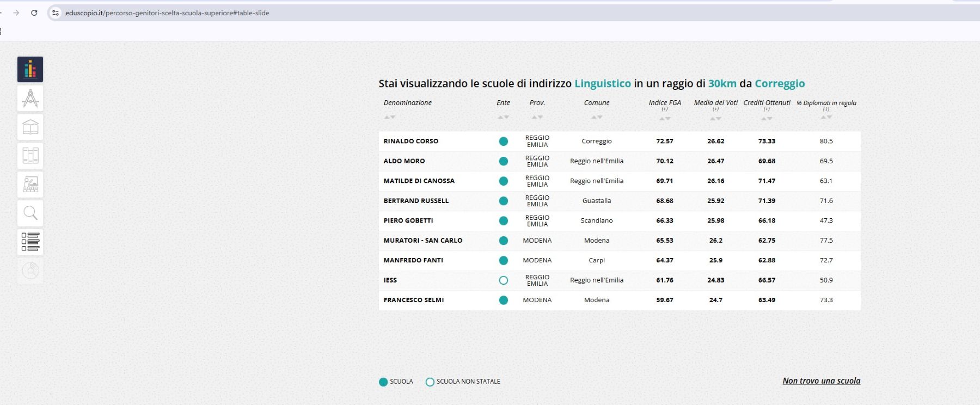Screen dimensions: 980x405
Task: Select the open book house sidebar icon
Action: [x=30, y=127]
